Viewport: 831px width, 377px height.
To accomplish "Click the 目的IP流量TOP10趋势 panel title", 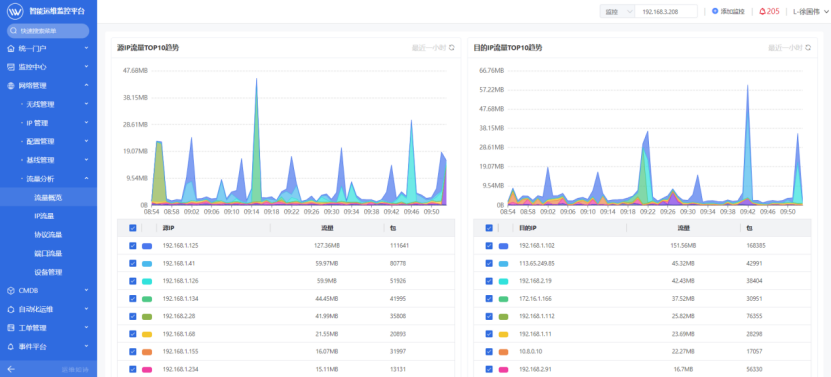I will click(x=508, y=48).
